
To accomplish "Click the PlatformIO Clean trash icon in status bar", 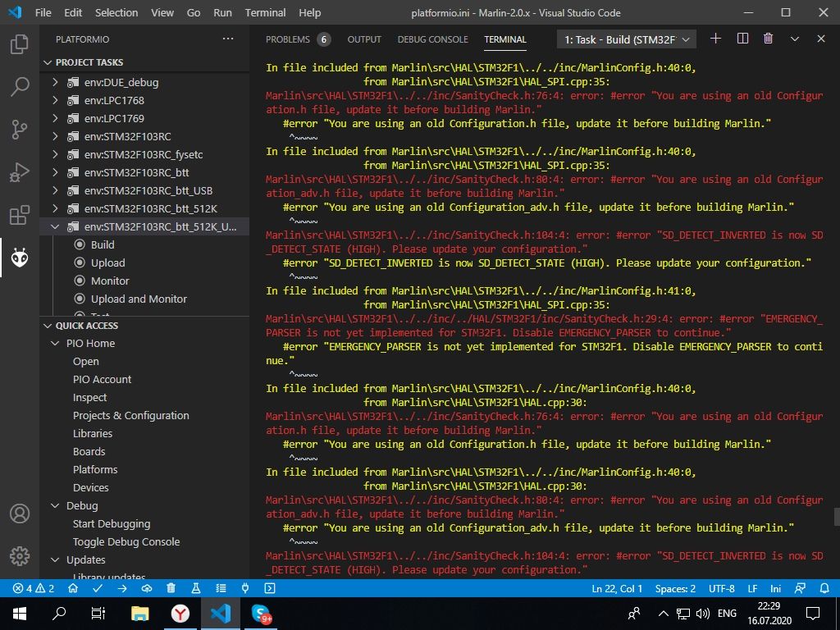I will point(171,588).
